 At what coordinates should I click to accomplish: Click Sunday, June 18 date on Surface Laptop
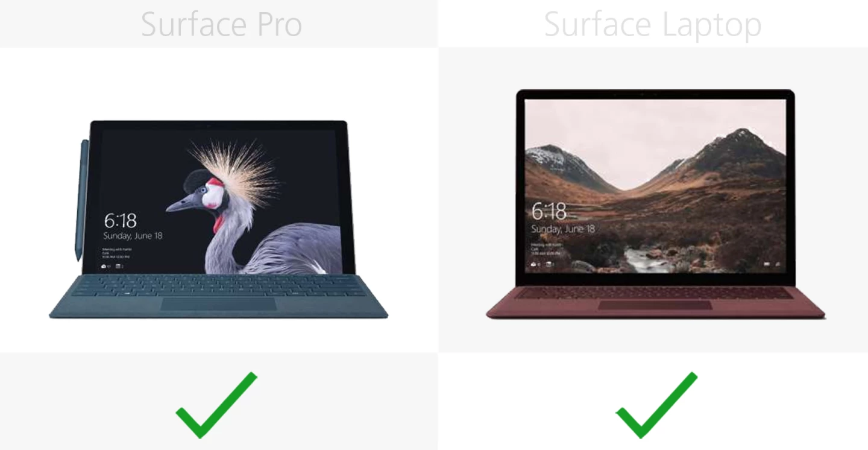point(563,229)
